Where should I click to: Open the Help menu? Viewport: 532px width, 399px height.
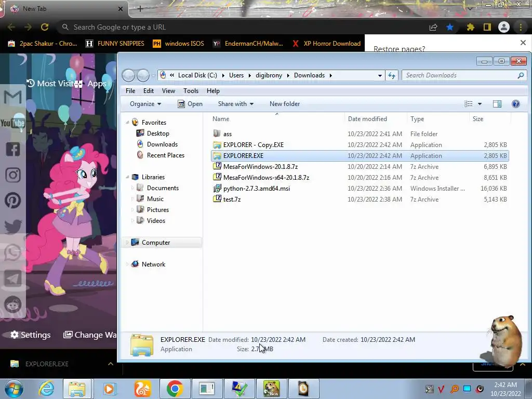[x=213, y=91]
